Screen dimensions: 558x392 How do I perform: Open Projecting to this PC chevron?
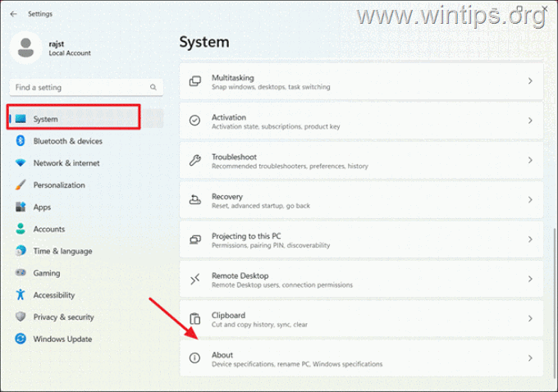[x=530, y=239]
